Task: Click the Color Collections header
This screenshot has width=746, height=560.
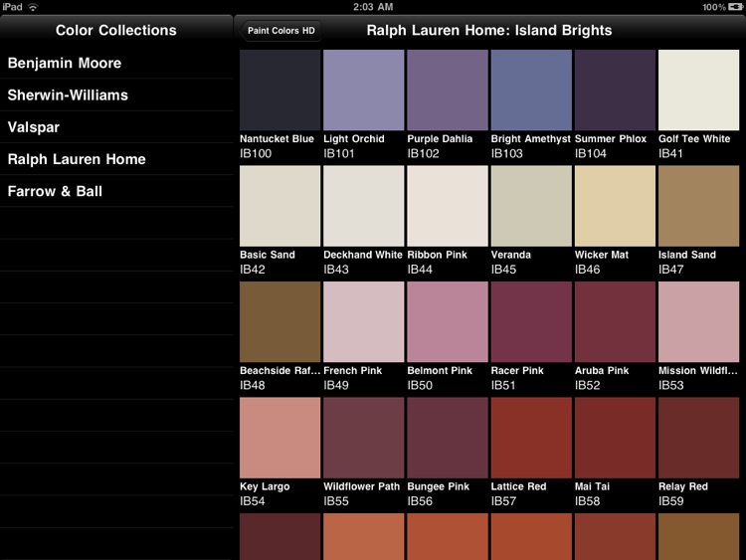Action: click(116, 31)
